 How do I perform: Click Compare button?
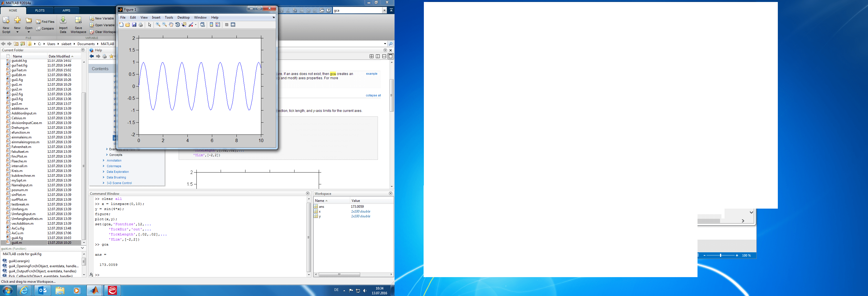[x=45, y=29]
